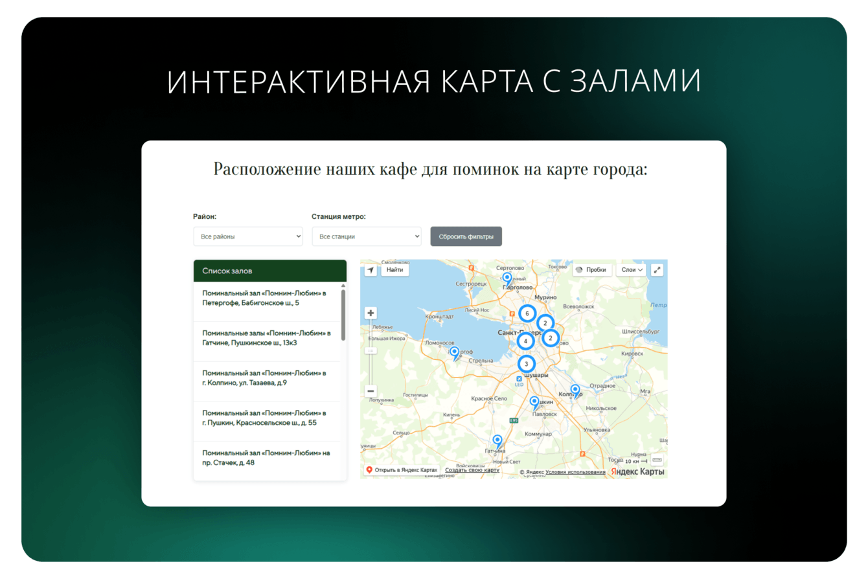Click the ruler distance tool icon

point(657,460)
